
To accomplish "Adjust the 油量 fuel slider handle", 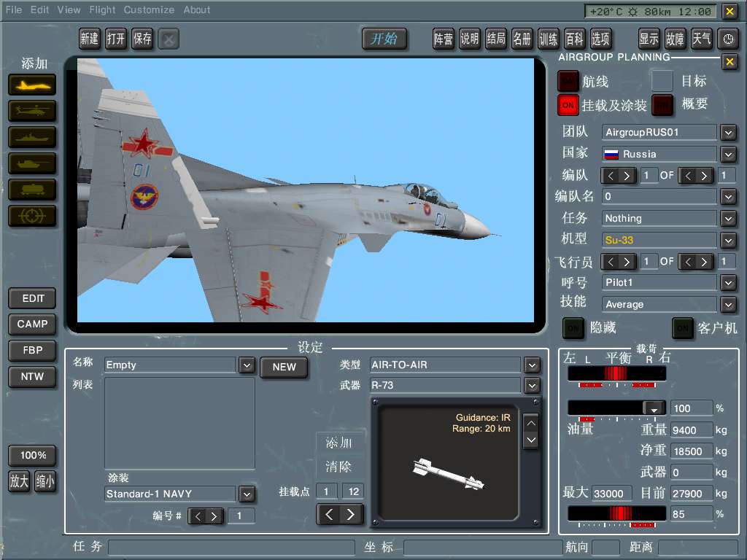I will pyautogui.click(x=654, y=408).
